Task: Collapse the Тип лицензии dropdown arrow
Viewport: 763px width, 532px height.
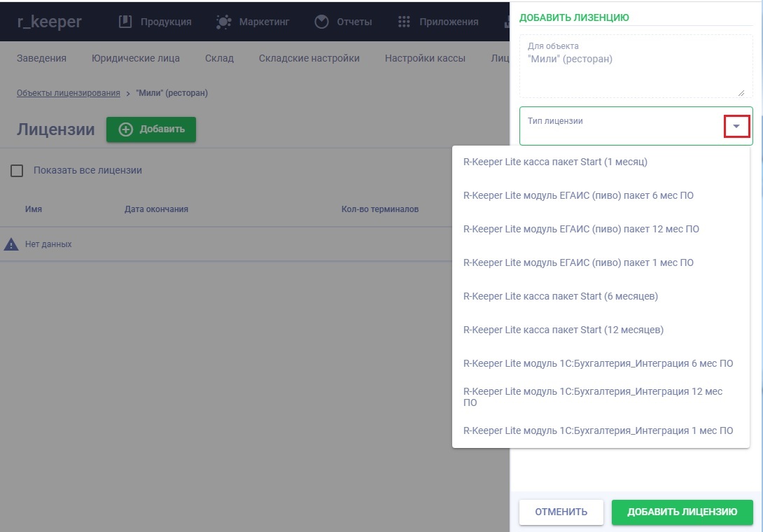Action: (x=736, y=126)
